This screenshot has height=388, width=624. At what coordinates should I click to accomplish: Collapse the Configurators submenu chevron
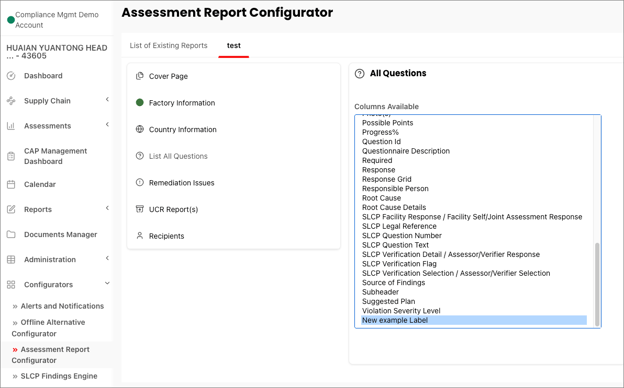(107, 283)
